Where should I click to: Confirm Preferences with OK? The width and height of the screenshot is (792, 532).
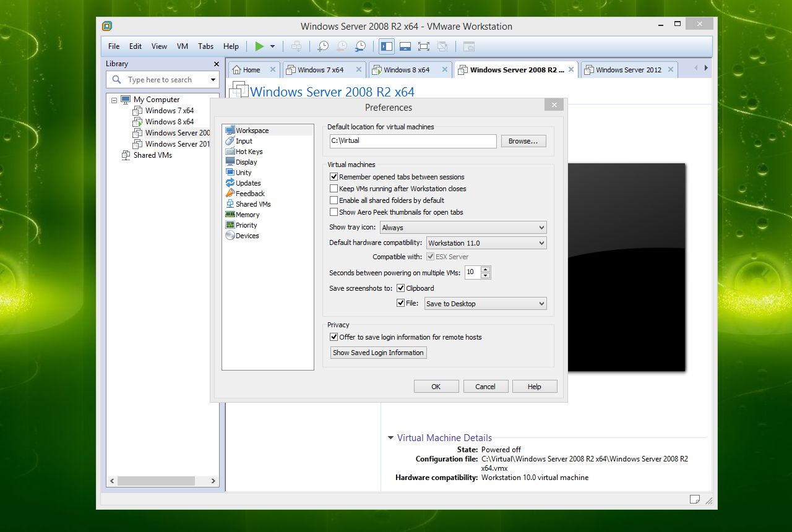(x=436, y=387)
